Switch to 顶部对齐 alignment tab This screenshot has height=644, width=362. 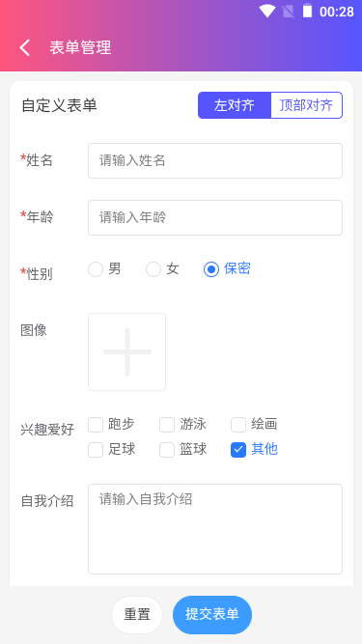click(x=307, y=105)
